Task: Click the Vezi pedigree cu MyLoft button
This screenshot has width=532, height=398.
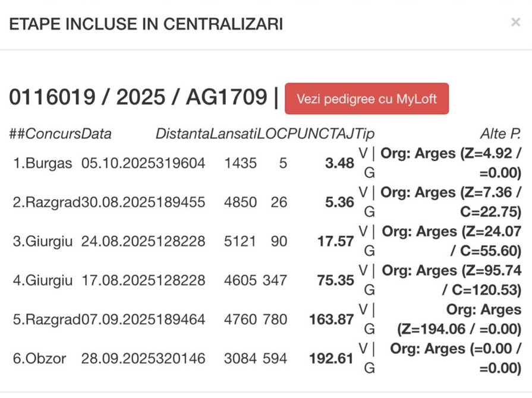Action: pyautogui.click(x=367, y=99)
